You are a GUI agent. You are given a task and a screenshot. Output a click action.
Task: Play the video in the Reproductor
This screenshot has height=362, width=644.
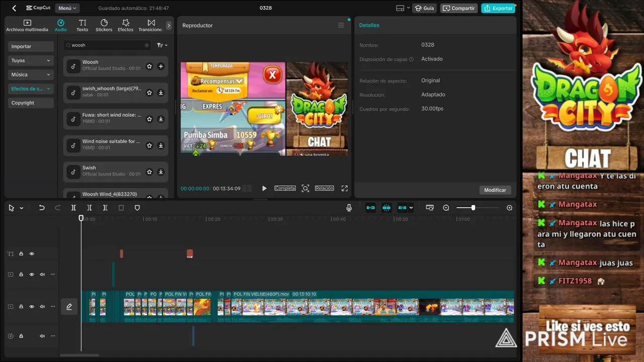[x=264, y=188]
